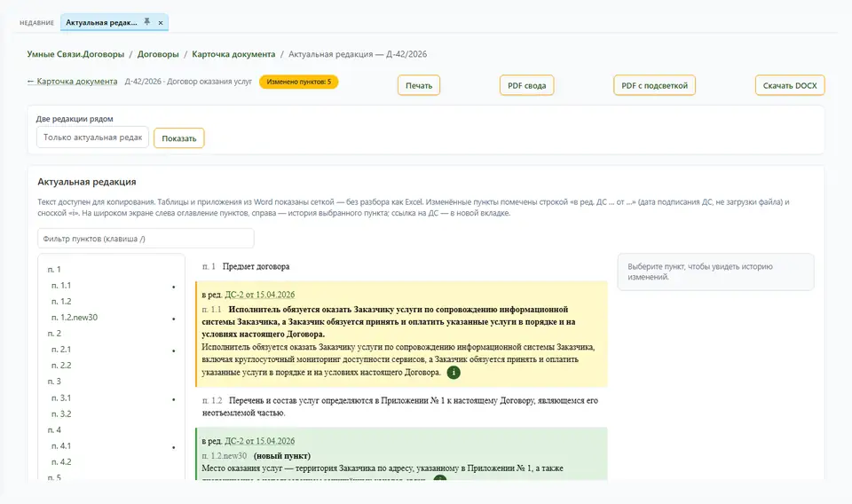Image resolution: width=852 pixels, height=504 pixels.
Task: Focus the Фильтр пунктов input field
Action: tap(146, 239)
